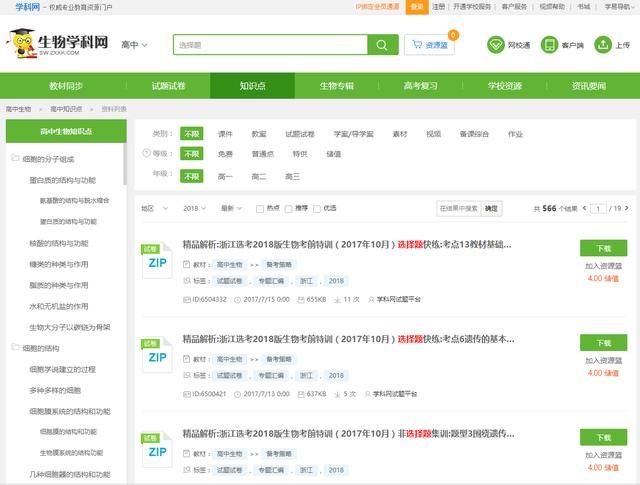Click 下载 button for third result
Screen dimensions: 640x485
(x=603, y=438)
